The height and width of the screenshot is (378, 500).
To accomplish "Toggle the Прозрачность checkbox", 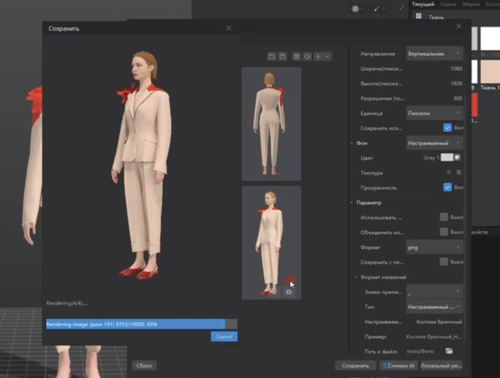I will pyautogui.click(x=447, y=187).
